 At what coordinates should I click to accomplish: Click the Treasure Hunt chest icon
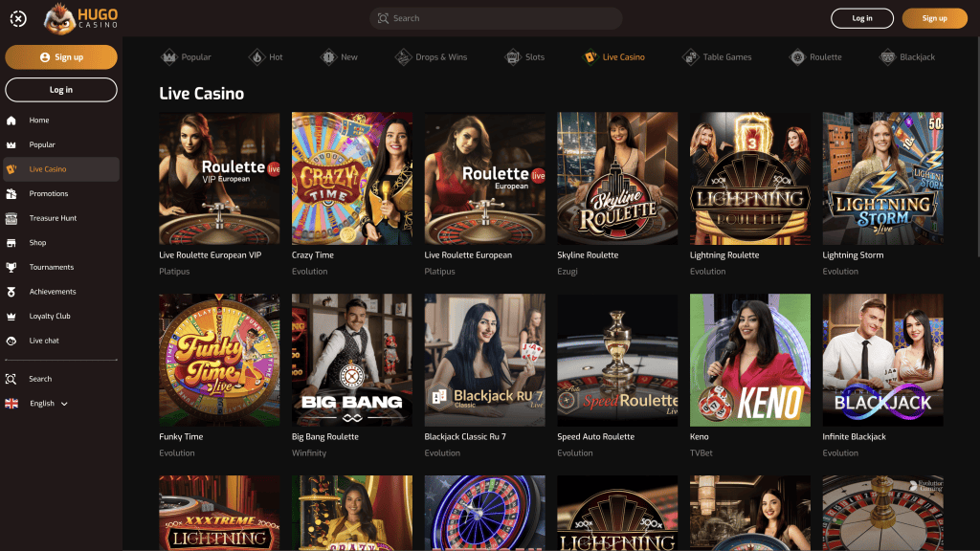11,218
